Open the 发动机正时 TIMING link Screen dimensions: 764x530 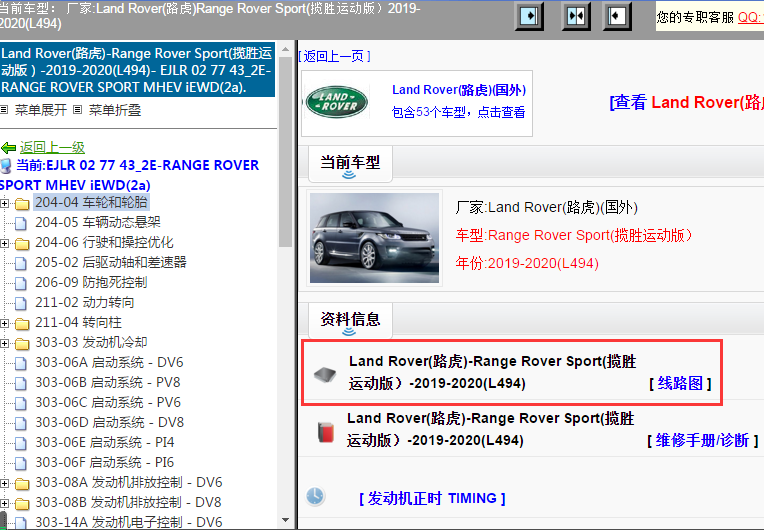pos(432,498)
